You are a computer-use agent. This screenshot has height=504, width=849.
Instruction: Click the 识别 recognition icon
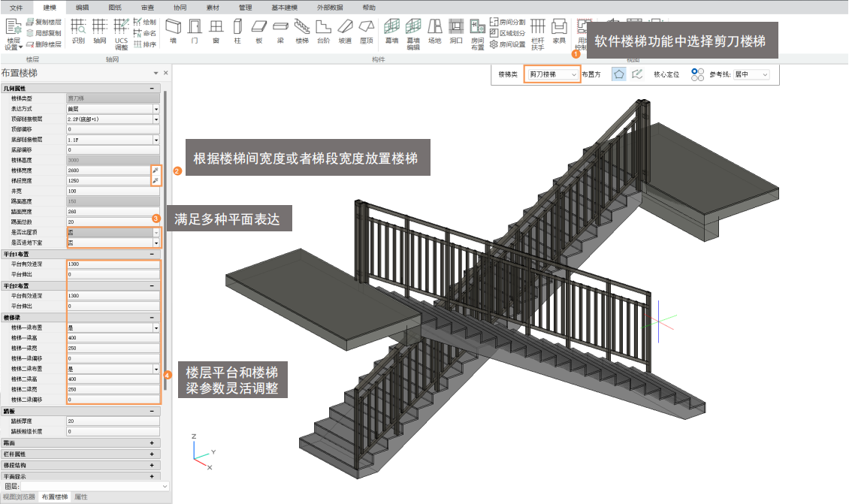(x=78, y=32)
